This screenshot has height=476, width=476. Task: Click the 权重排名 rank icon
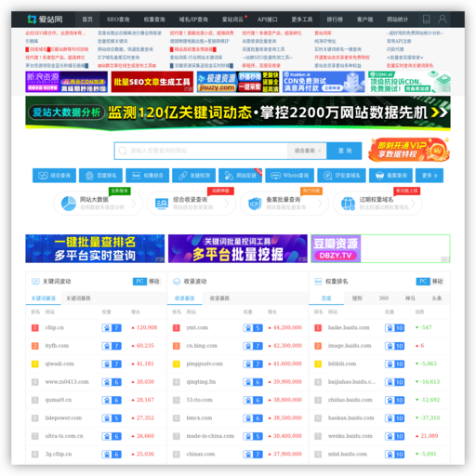(x=318, y=282)
